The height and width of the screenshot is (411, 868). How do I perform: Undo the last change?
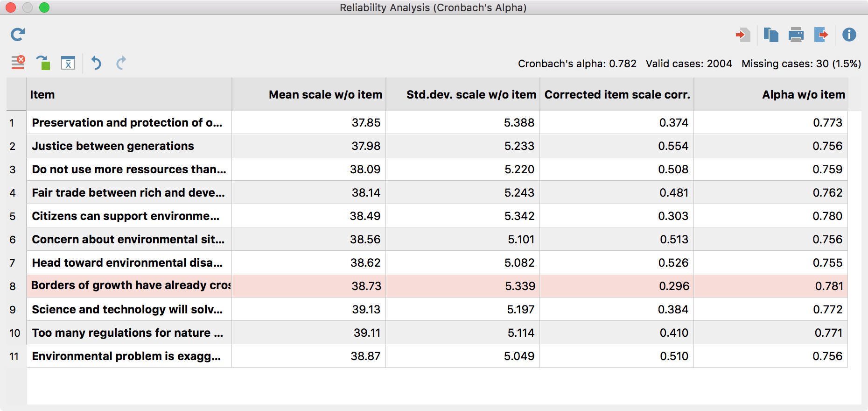pos(96,63)
